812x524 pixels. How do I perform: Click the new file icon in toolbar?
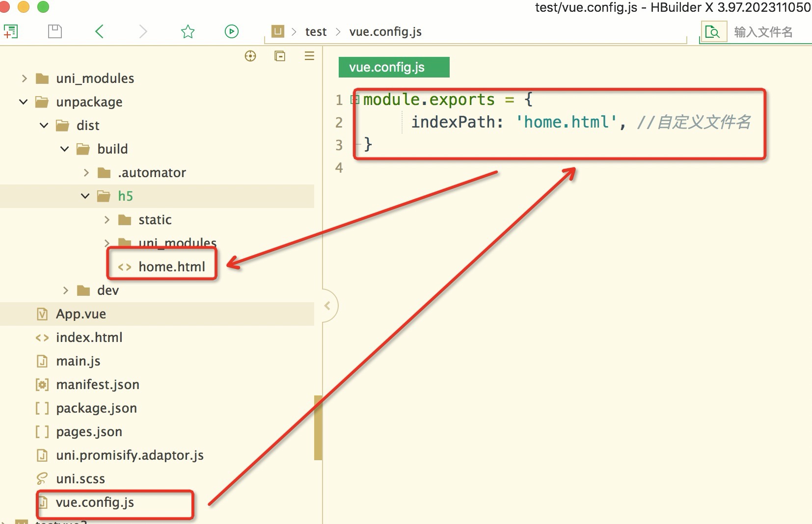[x=10, y=32]
